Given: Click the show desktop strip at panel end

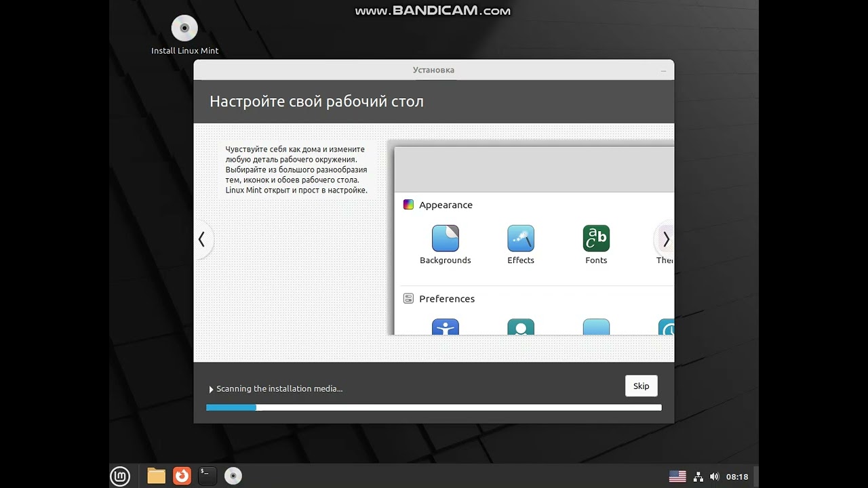Looking at the screenshot, I should click(x=756, y=476).
